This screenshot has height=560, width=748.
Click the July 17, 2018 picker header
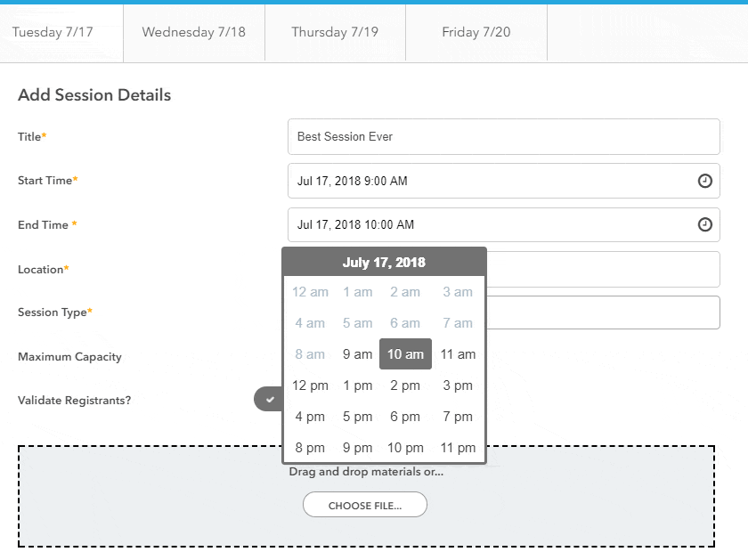(x=384, y=261)
